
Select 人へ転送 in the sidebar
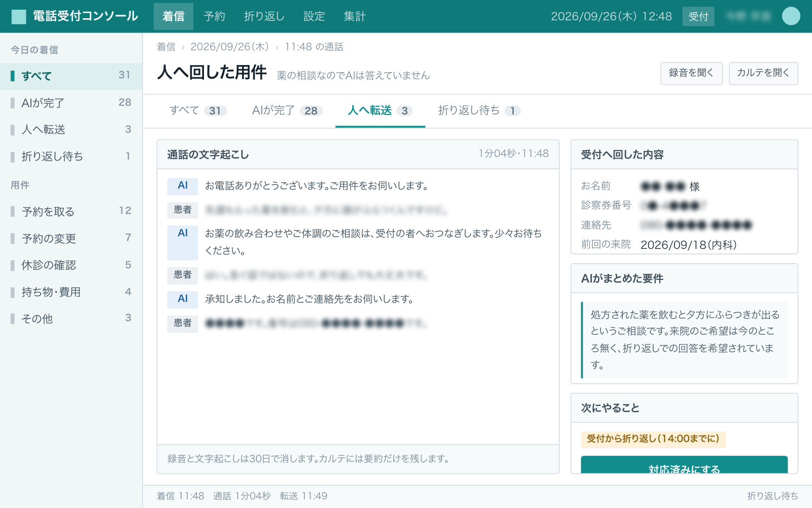[x=71, y=130]
